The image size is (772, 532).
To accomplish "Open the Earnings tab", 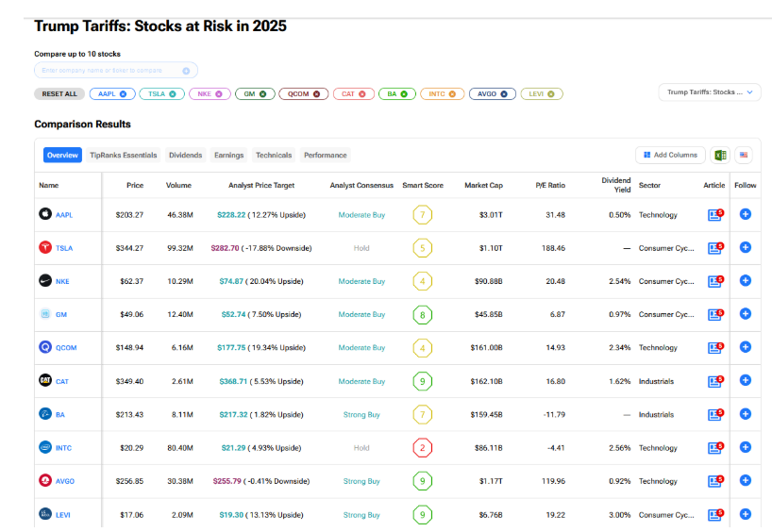I will click(x=229, y=155).
